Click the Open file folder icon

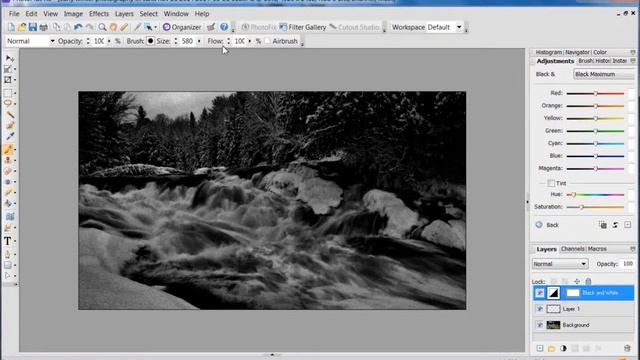point(22,27)
